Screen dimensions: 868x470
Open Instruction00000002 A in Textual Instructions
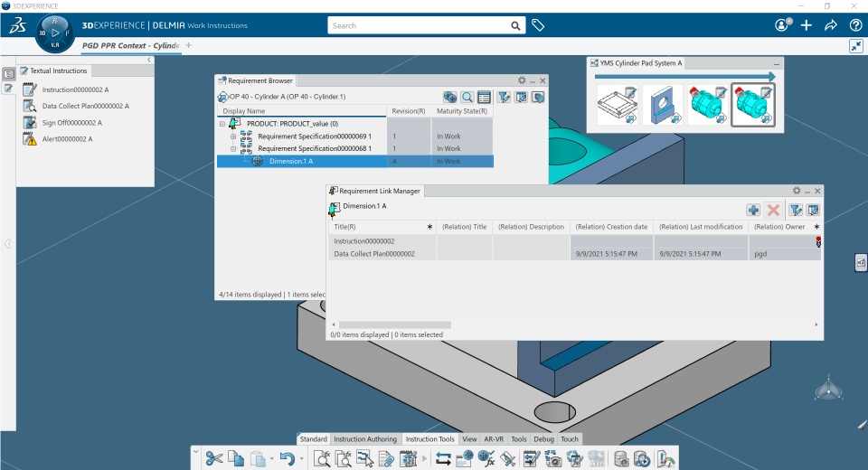click(75, 89)
